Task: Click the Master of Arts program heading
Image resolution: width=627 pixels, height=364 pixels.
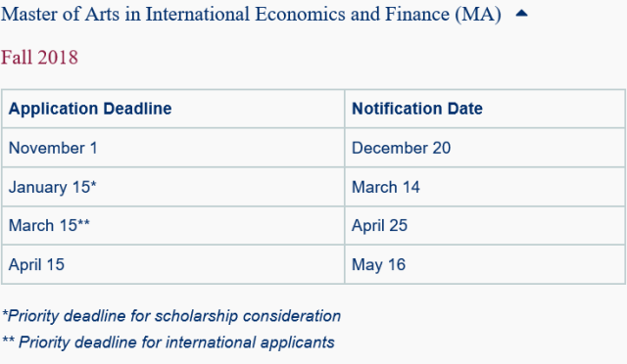Action: (x=251, y=15)
